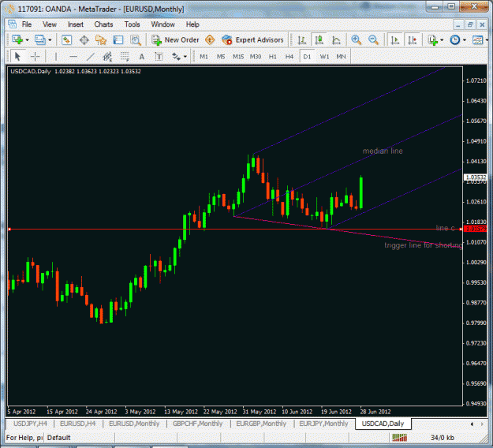Click connection status 34/0 kb indicator
Image resolution: width=493 pixels, height=448 pixels.
pyautogui.click(x=442, y=438)
